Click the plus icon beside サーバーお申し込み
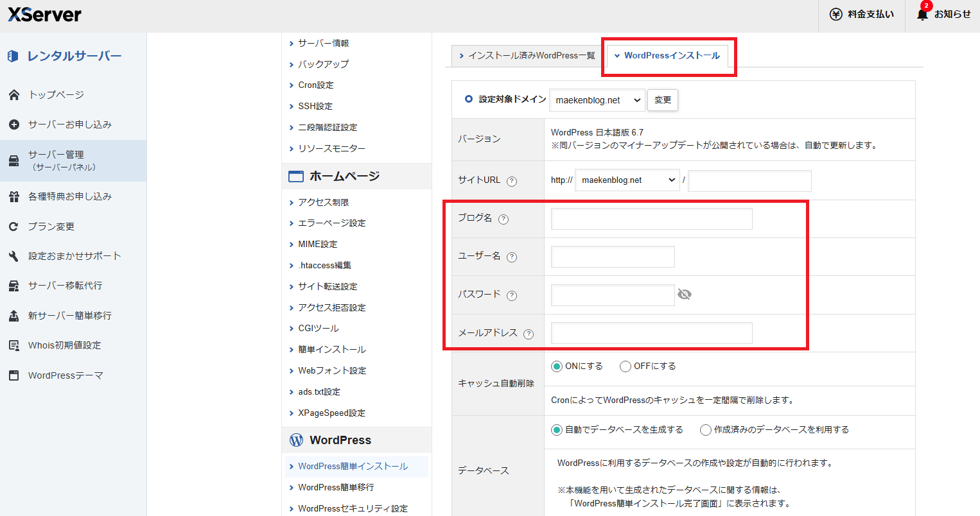This screenshot has width=980, height=516. coord(14,125)
